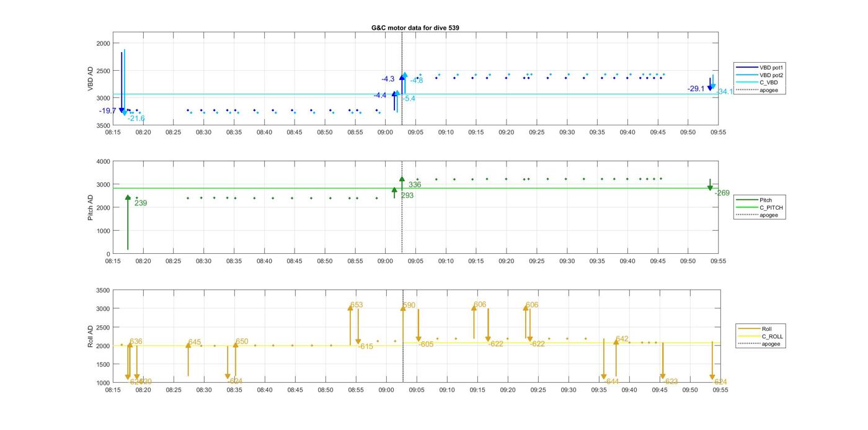Image resolution: width=868 pixels, height=430 pixels.
Task: Click the '-269' pitch annotation
Action: (722, 193)
